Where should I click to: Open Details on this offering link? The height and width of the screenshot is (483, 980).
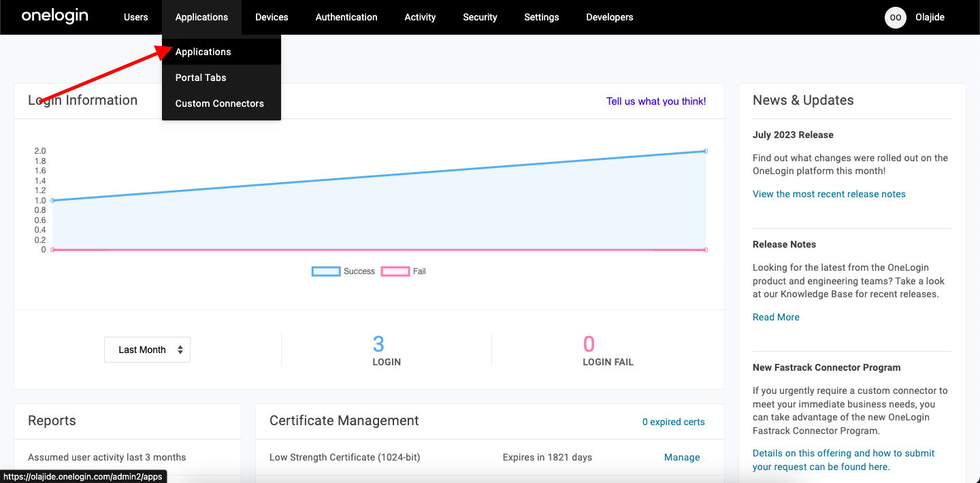coord(844,460)
